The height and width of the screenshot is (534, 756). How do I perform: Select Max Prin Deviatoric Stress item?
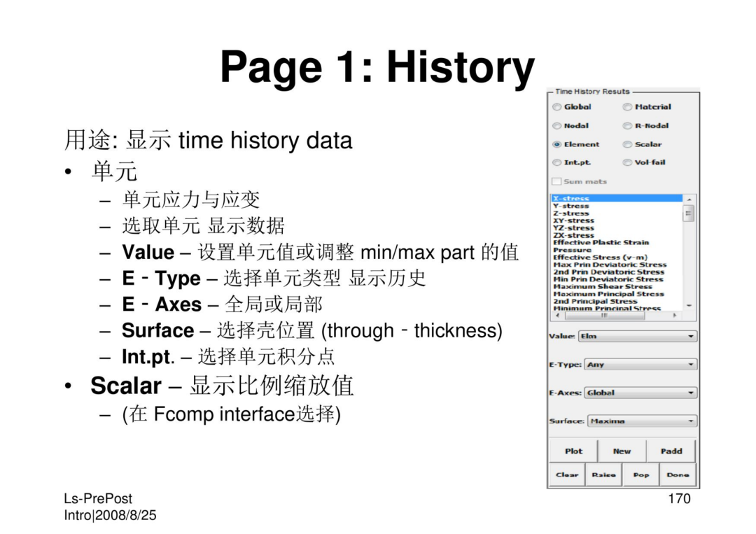617,265
